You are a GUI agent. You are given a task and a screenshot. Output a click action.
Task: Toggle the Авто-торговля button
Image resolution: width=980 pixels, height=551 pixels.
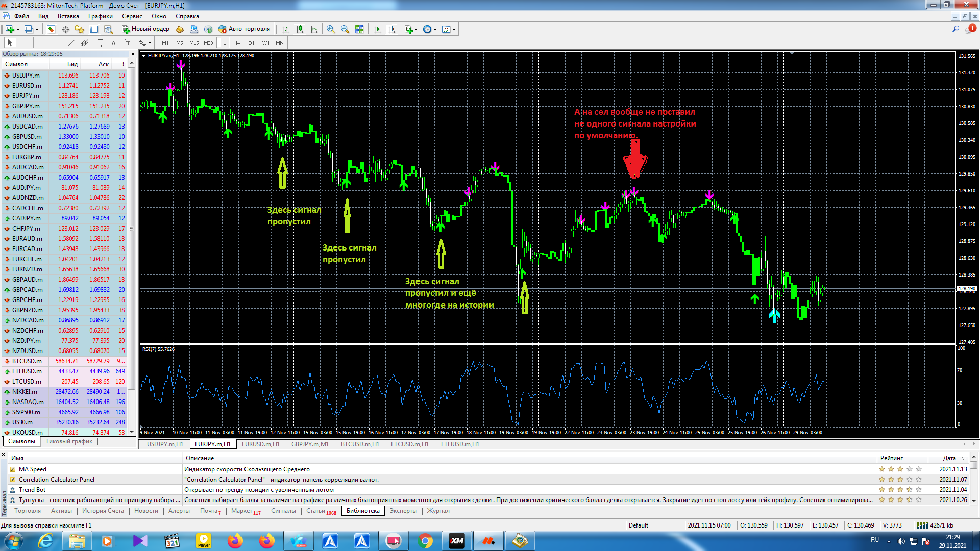pyautogui.click(x=244, y=29)
